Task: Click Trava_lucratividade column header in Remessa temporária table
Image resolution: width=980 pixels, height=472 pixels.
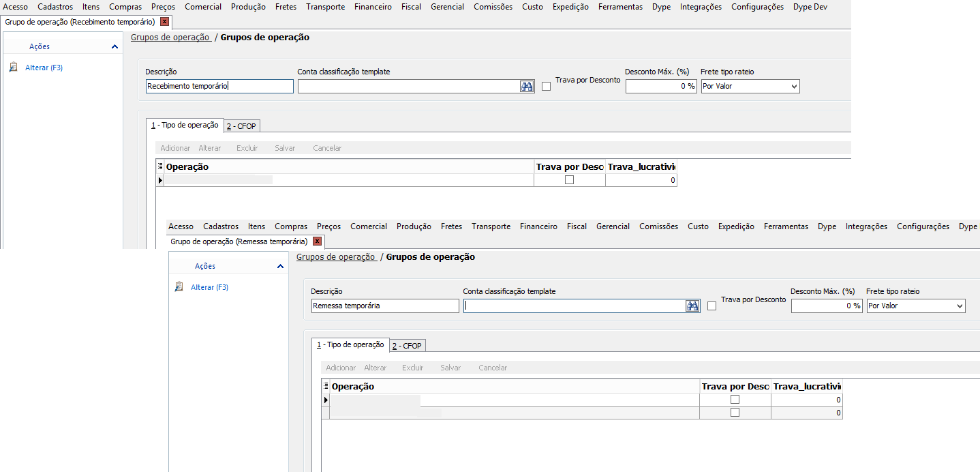Action: (x=807, y=386)
